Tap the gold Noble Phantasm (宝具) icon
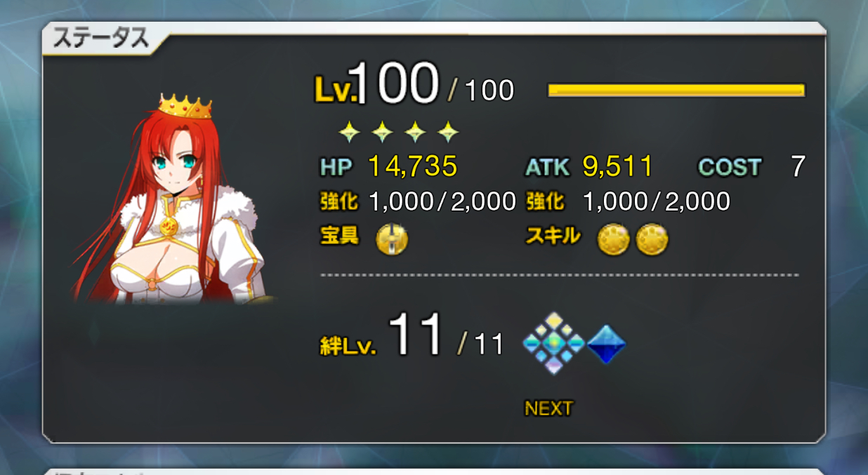868x475 pixels. [x=392, y=240]
